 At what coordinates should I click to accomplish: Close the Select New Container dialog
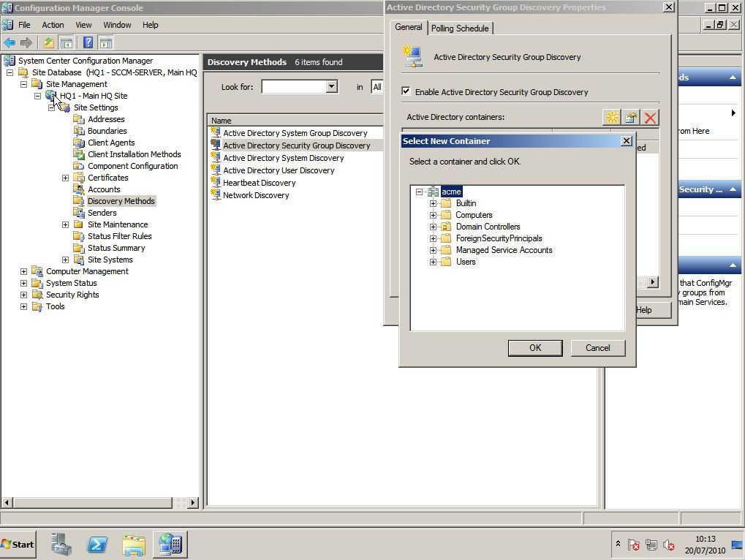click(627, 140)
